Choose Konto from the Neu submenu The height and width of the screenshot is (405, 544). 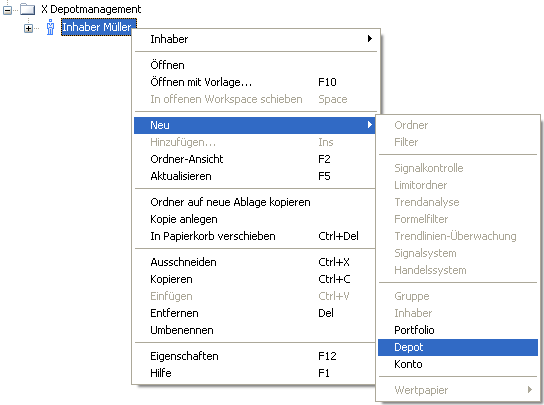point(458,364)
